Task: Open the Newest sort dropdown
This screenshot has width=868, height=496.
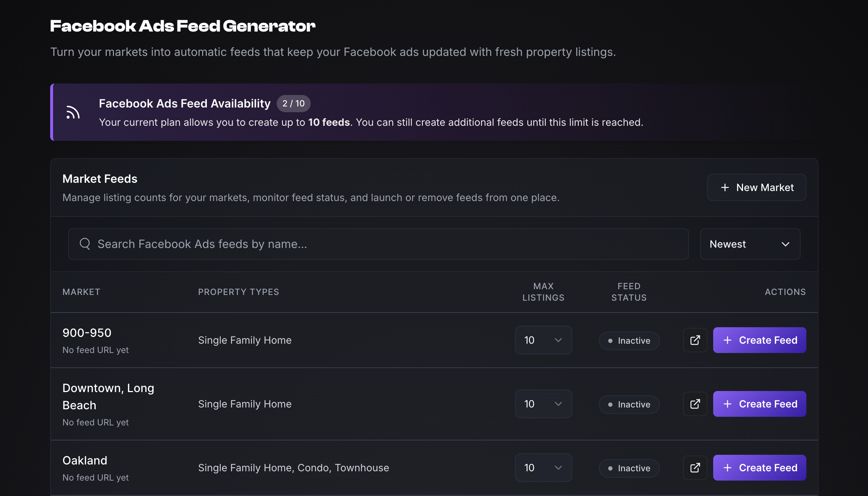Action: point(750,244)
